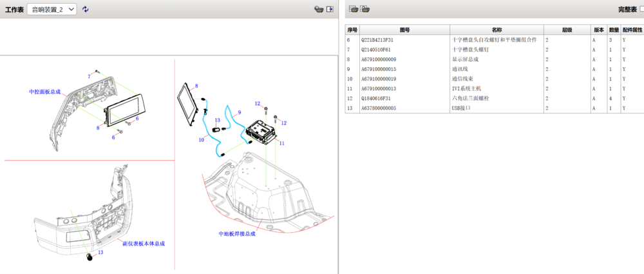Click the print diagram icon above the drawing
The image size is (644, 274).
[x=319, y=9]
